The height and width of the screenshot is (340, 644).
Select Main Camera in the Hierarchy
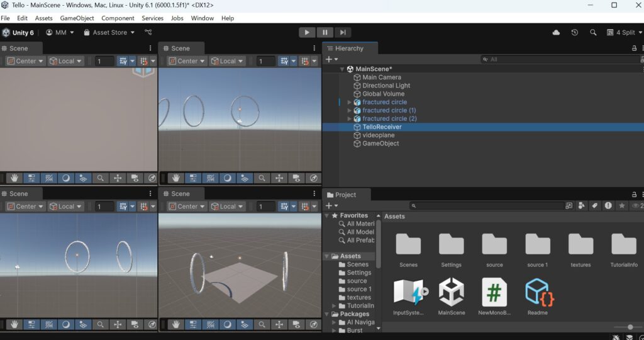point(381,77)
